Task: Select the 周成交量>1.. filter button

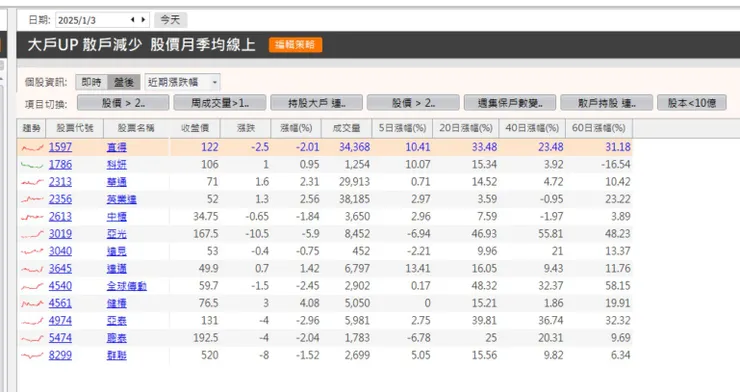Action: point(220,103)
